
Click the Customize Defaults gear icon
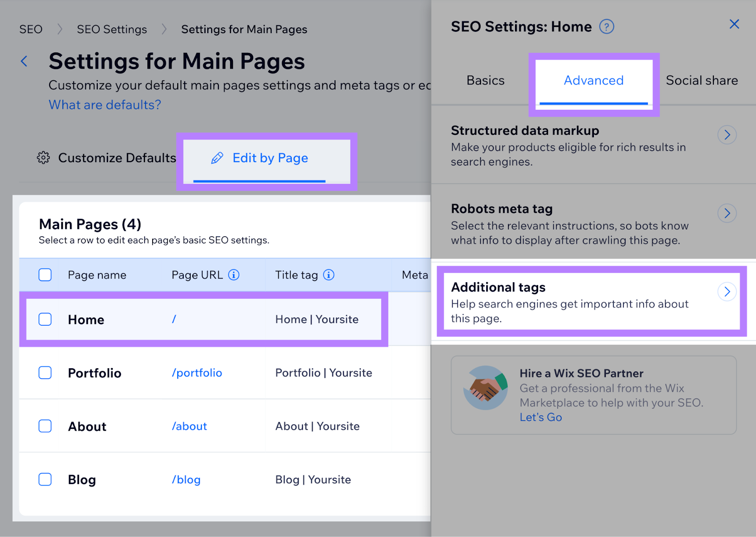tap(43, 158)
